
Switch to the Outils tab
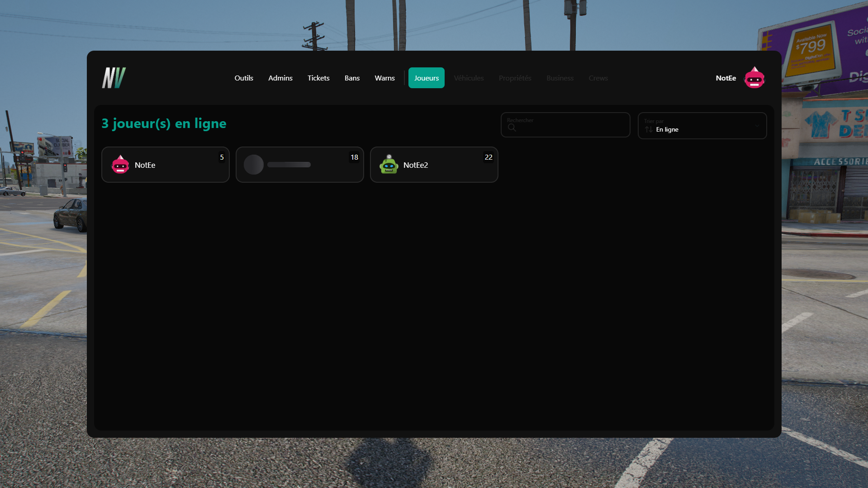(244, 78)
